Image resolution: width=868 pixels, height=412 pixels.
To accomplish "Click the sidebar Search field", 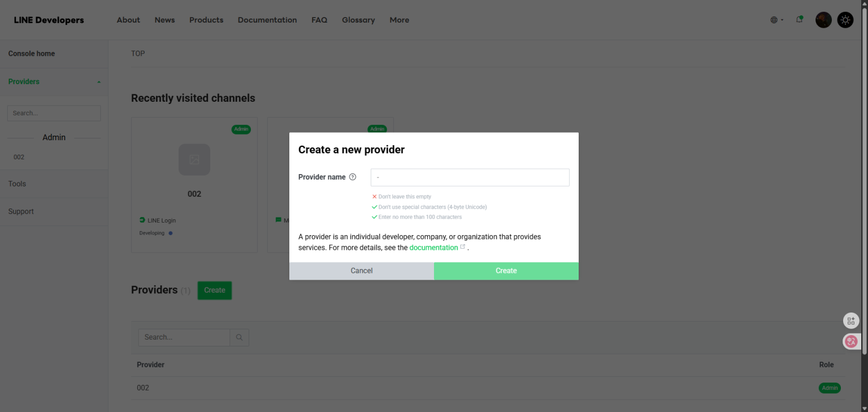I will pyautogui.click(x=54, y=113).
